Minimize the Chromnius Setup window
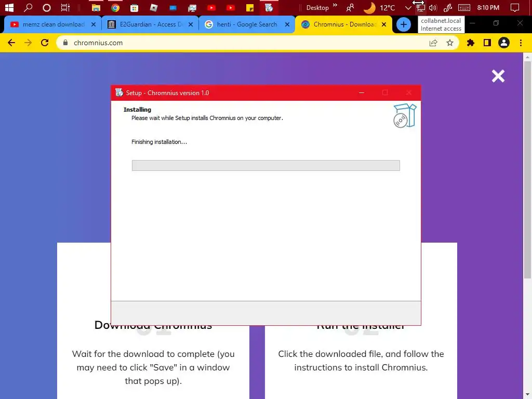Viewport: 532px width, 399px height. tap(362, 92)
